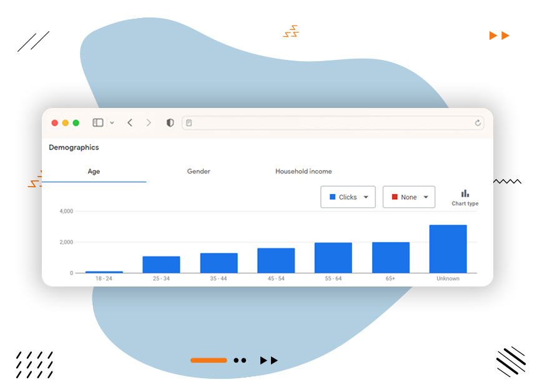Go forward using the right arrow
The width and height of the screenshot is (537, 392).
pyautogui.click(x=149, y=123)
